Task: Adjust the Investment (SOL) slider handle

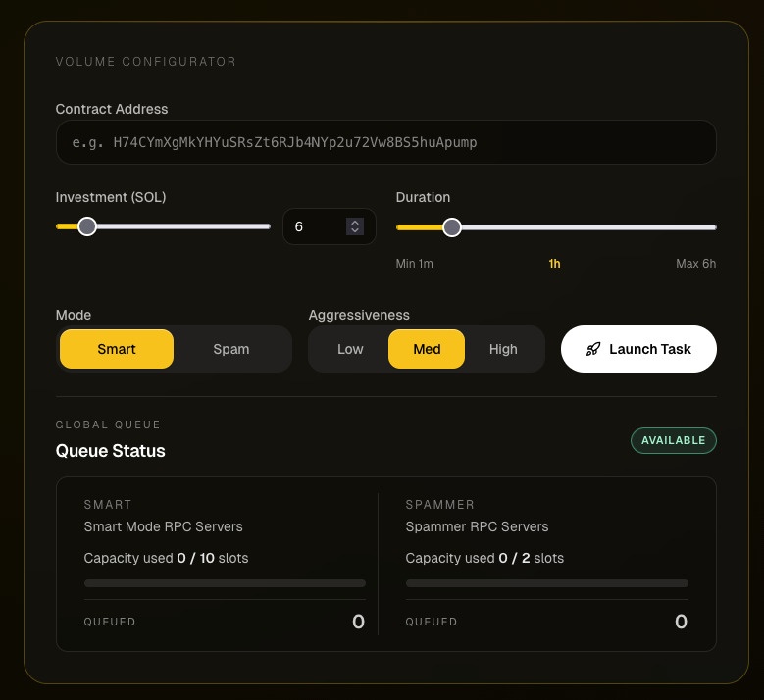Action: [87, 226]
